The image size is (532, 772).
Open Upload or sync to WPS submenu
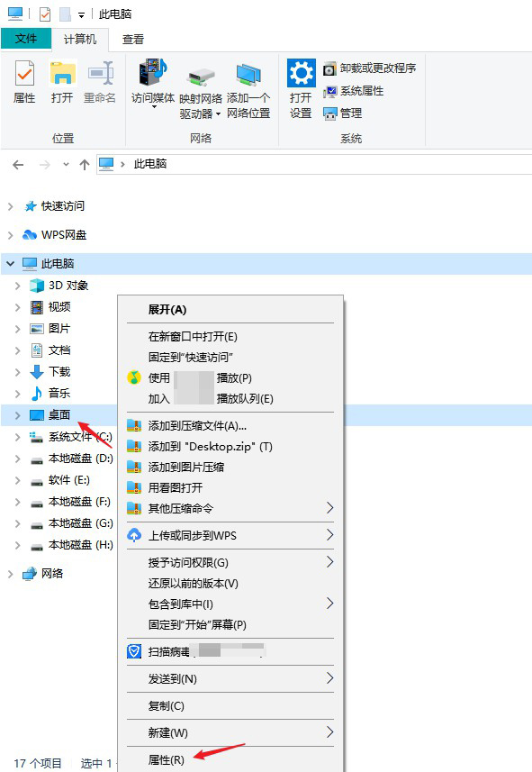coord(230,536)
